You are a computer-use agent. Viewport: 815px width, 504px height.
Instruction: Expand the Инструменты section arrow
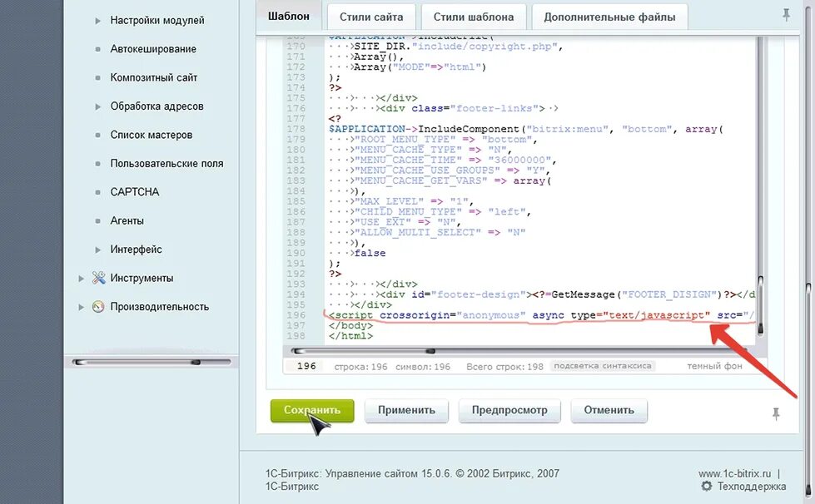click(x=81, y=279)
